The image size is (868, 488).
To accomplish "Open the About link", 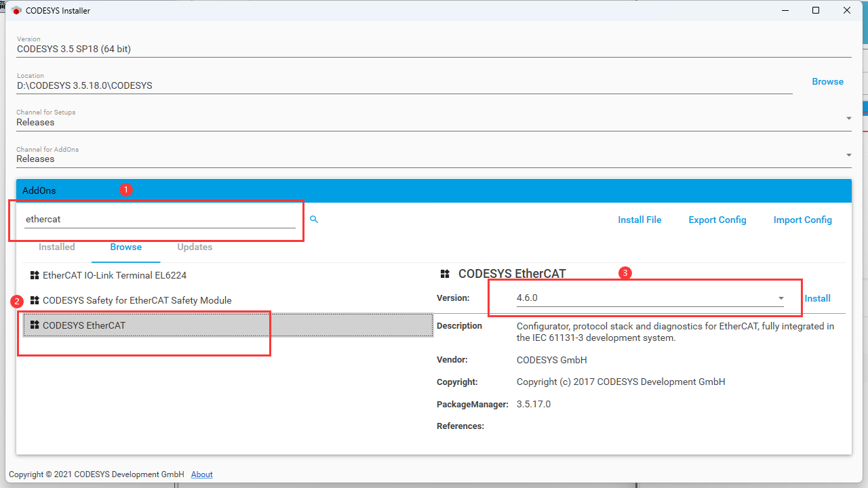I will [202, 474].
